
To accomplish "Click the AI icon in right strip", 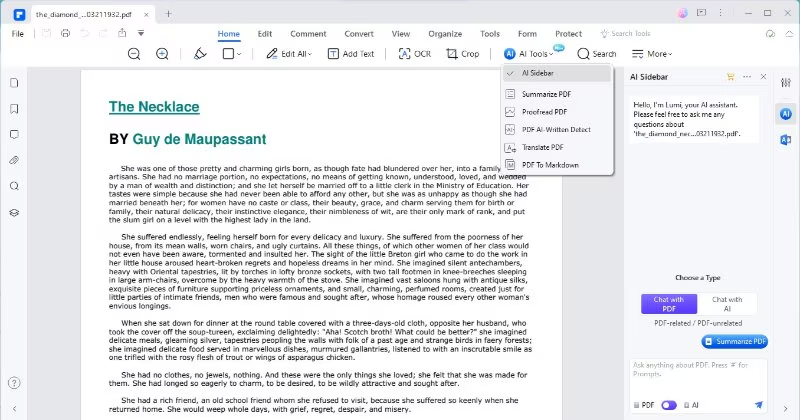I will (x=786, y=114).
